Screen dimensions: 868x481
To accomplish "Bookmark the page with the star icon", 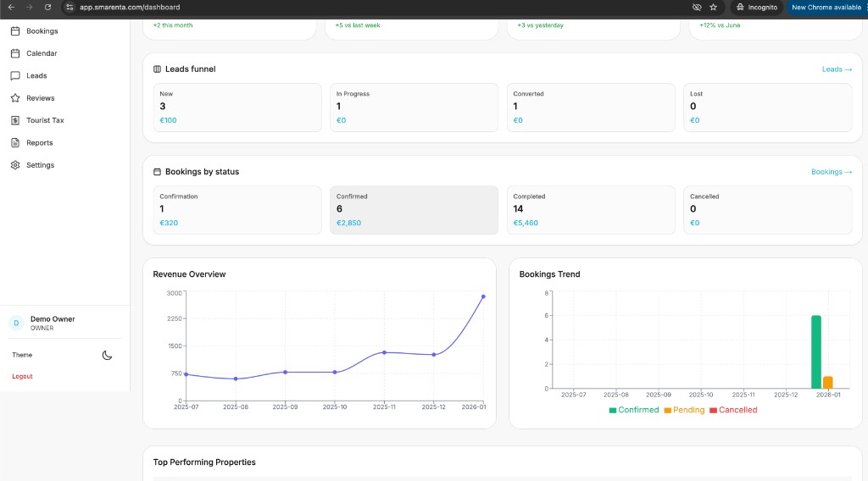I will point(713,7).
